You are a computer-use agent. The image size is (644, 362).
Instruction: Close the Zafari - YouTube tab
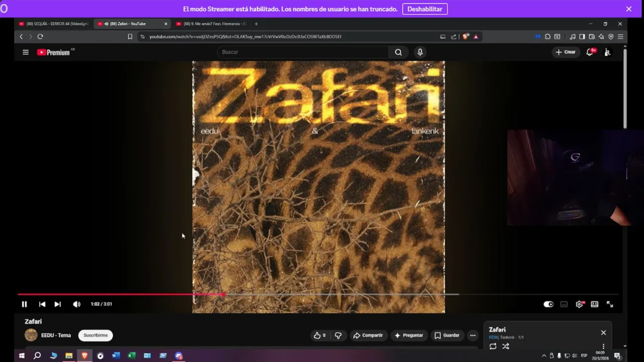pos(166,24)
